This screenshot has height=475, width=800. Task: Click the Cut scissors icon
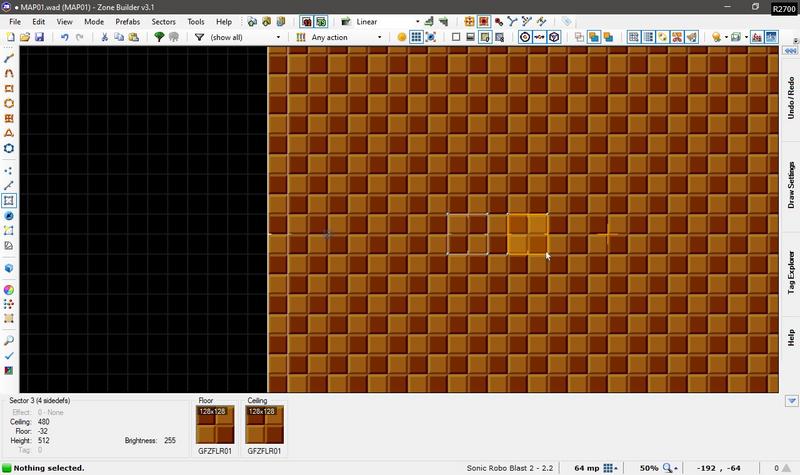pos(105,37)
